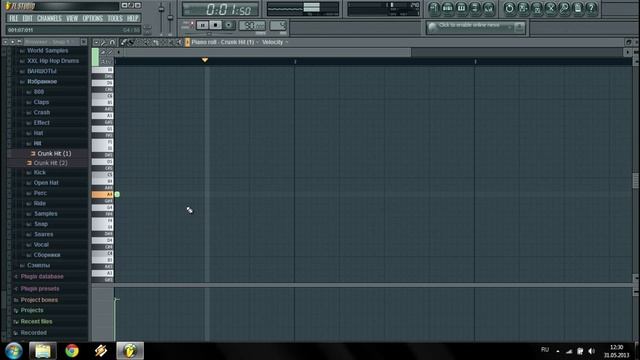Adjust the main volume slider
This screenshot has height=360, width=640.
coord(162,10)
